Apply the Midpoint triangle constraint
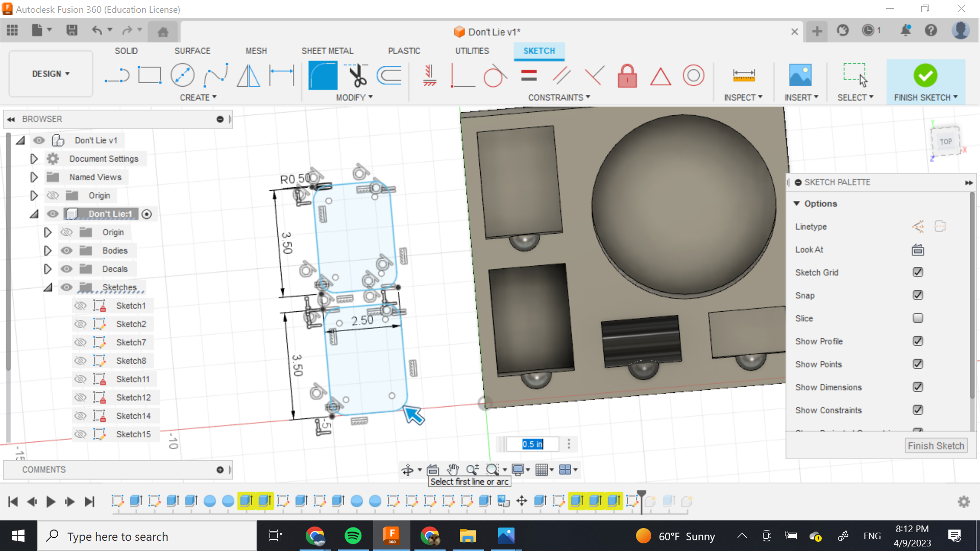 pos(660,77)
